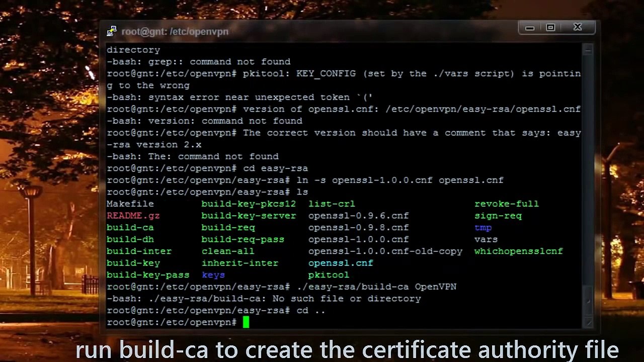Screen dimensions: 644x362
Task: Minimize the PuTTY terminal window
Action: (x=530, y=28)
